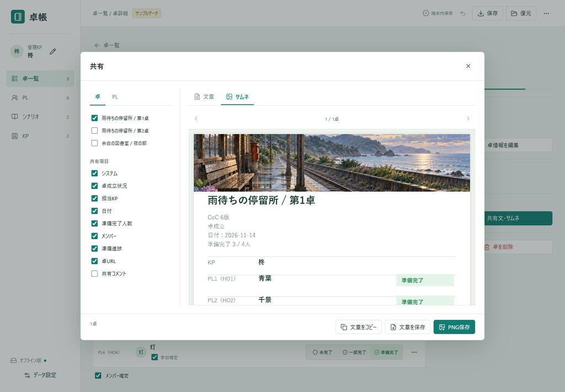Viewport: 565px width, 392px height.
Task: Close the 共有 dialog
Action: pos(468,66)
